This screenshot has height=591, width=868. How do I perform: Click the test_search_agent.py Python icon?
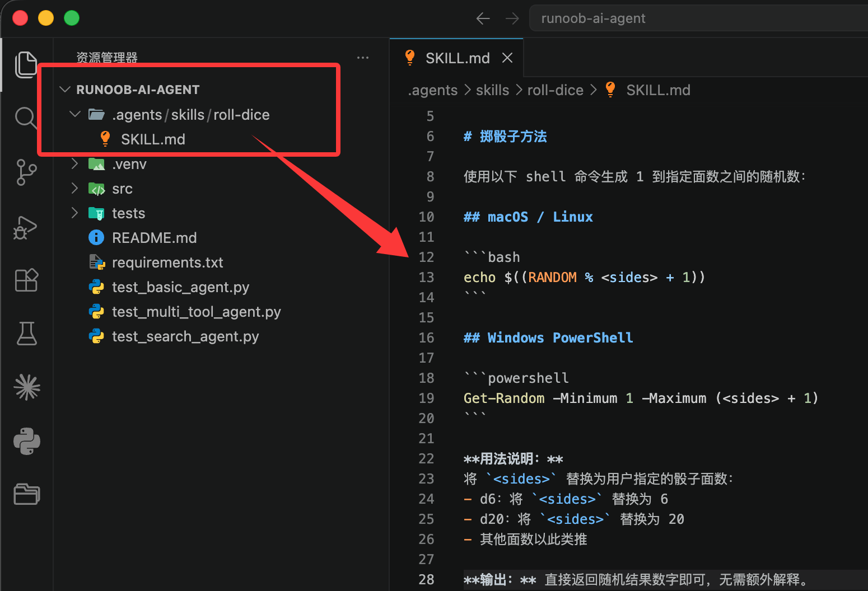pos(96,336)
